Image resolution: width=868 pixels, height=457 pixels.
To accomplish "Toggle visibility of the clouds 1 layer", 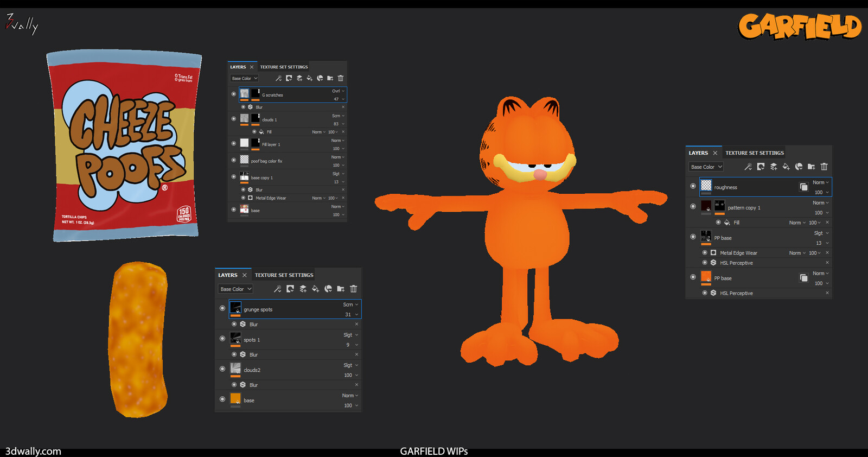I will coord(234,118).
